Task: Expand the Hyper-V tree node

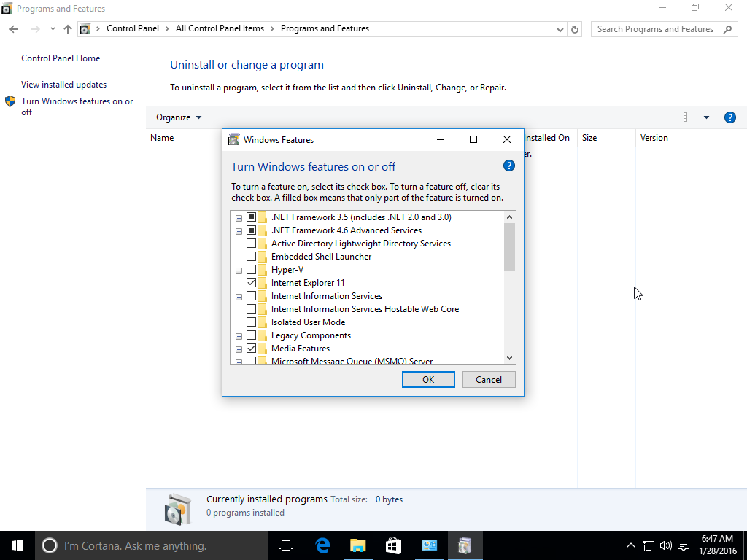Action: pos(239,271)
